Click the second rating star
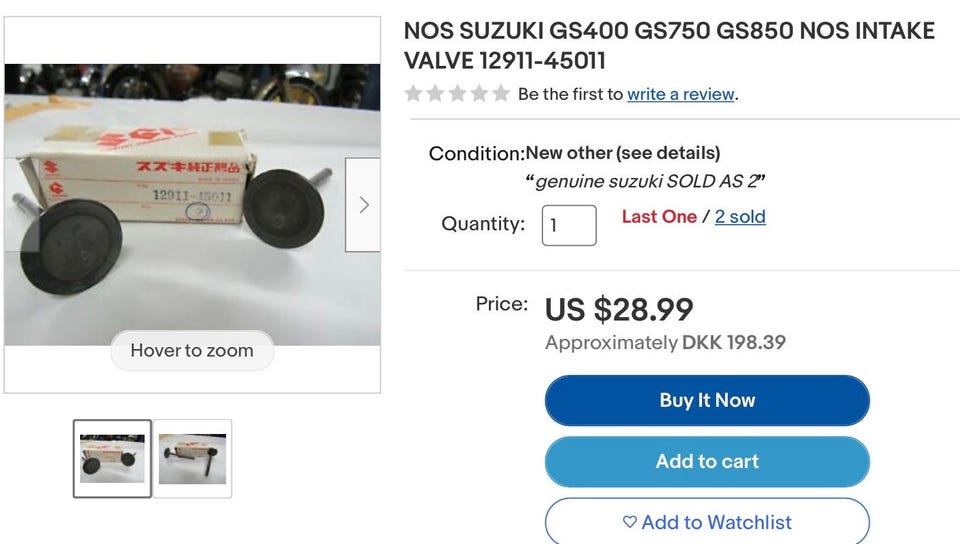 point(434,94)
